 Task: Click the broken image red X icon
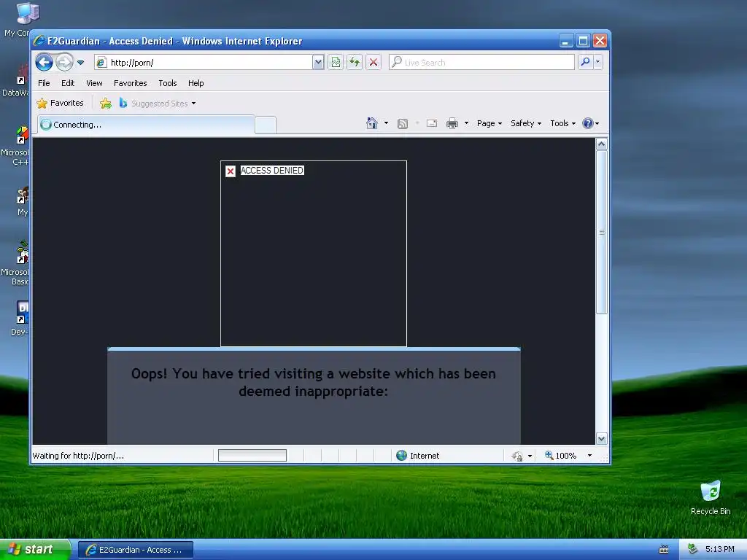click(x=231, y=171)
